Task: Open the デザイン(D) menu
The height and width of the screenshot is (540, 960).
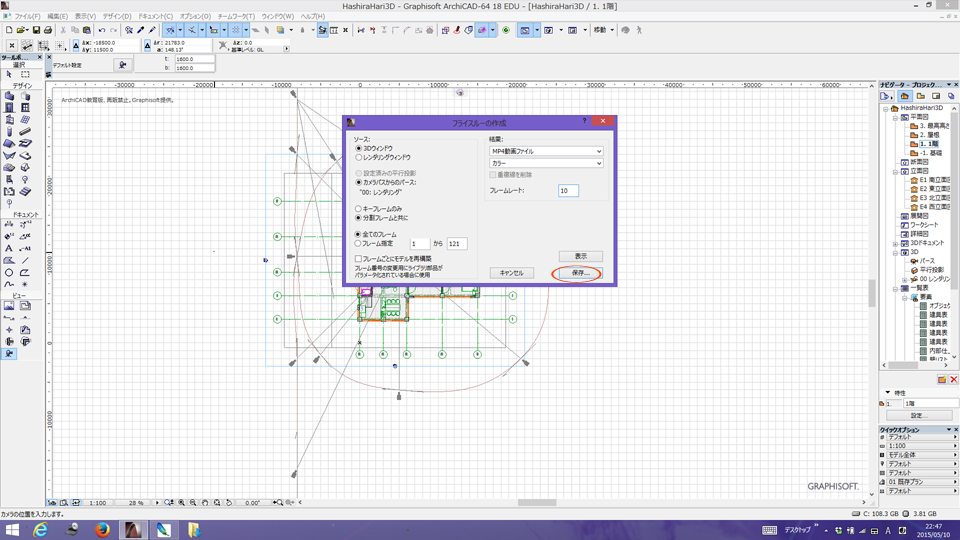Action: tap(116, 17)
